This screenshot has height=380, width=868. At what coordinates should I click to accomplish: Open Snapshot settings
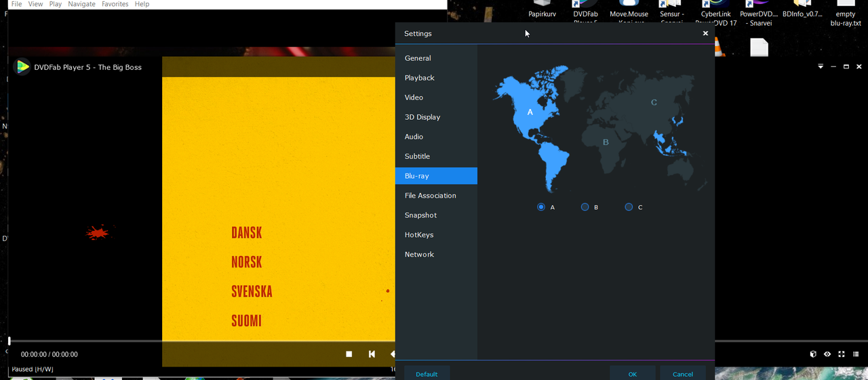click(436, 215)
